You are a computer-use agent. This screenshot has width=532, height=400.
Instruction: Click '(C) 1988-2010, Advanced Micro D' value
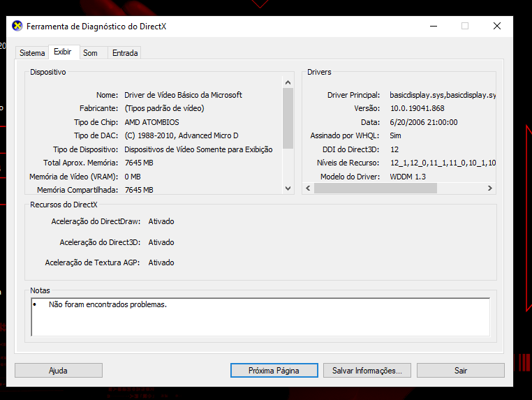182,135
